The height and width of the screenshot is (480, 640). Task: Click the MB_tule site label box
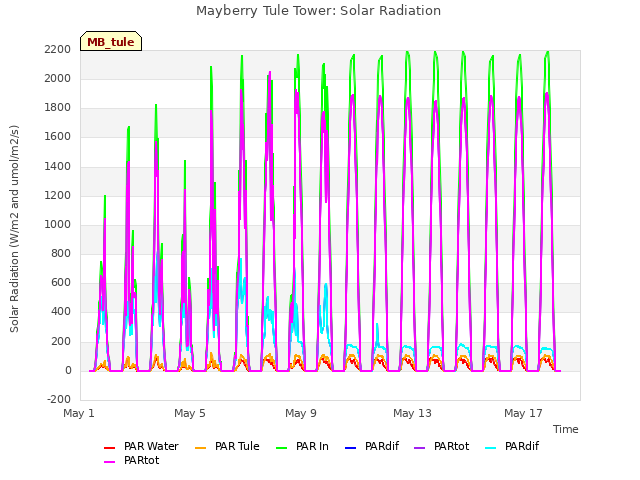point(111,41)
